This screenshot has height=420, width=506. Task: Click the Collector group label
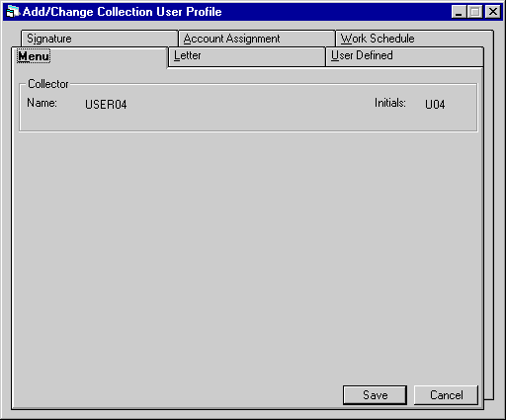48,84
